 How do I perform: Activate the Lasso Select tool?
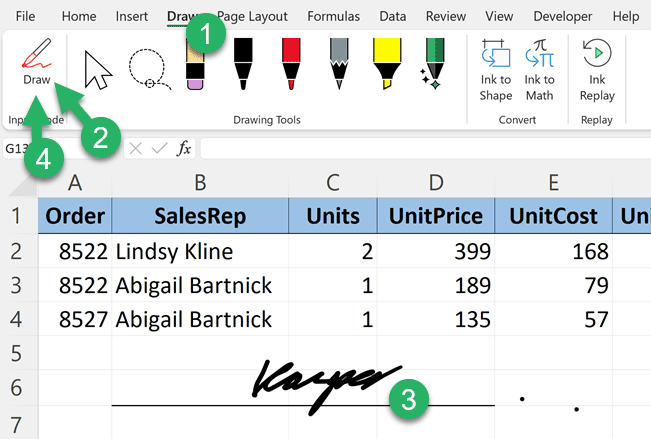tap(149, 69)
